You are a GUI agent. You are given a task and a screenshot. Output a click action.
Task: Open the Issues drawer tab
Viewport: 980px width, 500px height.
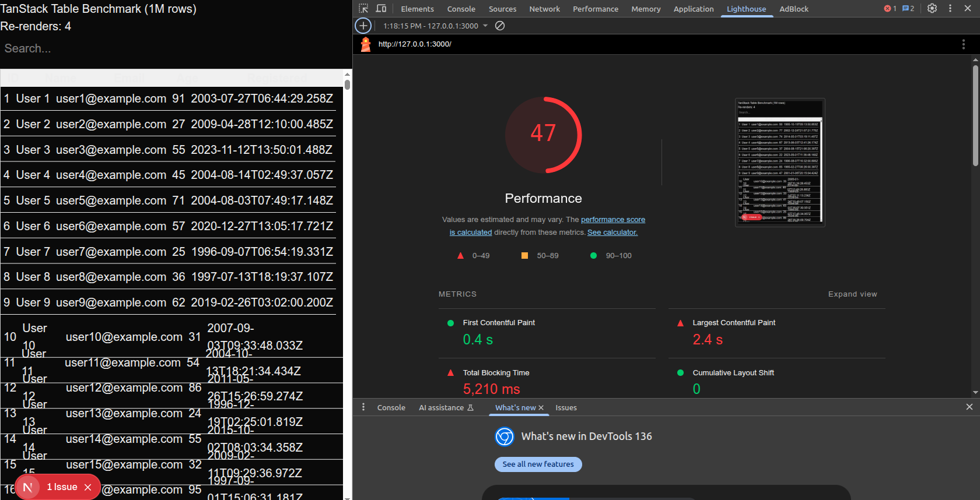(x=566, y=407)
